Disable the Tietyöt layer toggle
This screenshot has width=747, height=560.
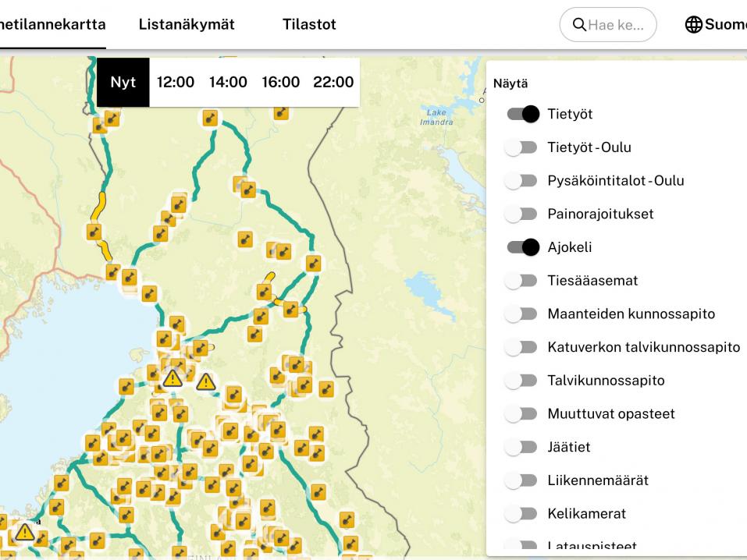tap(522, 114)
